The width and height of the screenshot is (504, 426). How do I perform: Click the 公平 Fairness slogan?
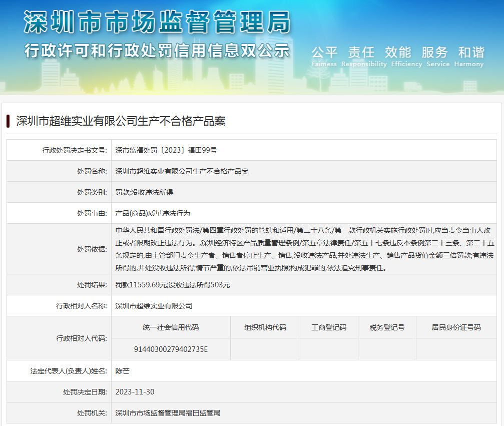(x=324, y=57)
